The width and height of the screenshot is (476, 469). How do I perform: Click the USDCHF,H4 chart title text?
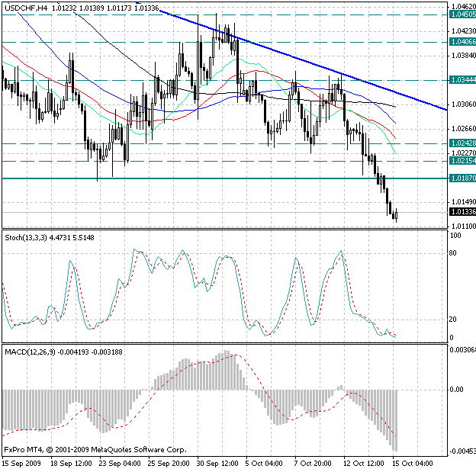click(27, 8)
